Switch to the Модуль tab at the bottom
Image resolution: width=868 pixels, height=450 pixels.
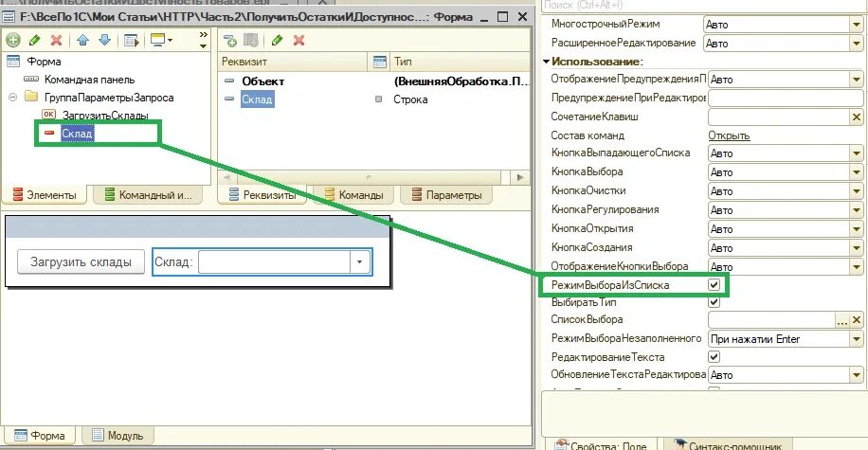coord(118,436)
